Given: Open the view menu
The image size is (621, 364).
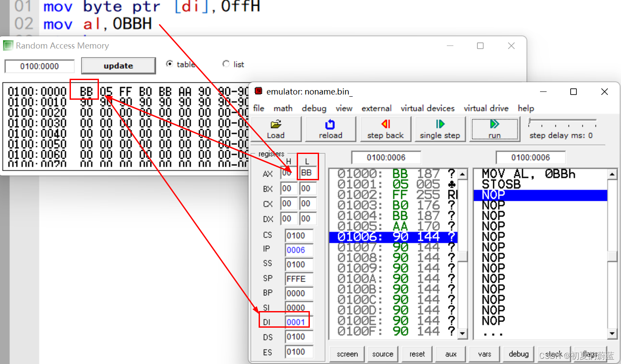Looking at the screenshot, I should point(344,108).
